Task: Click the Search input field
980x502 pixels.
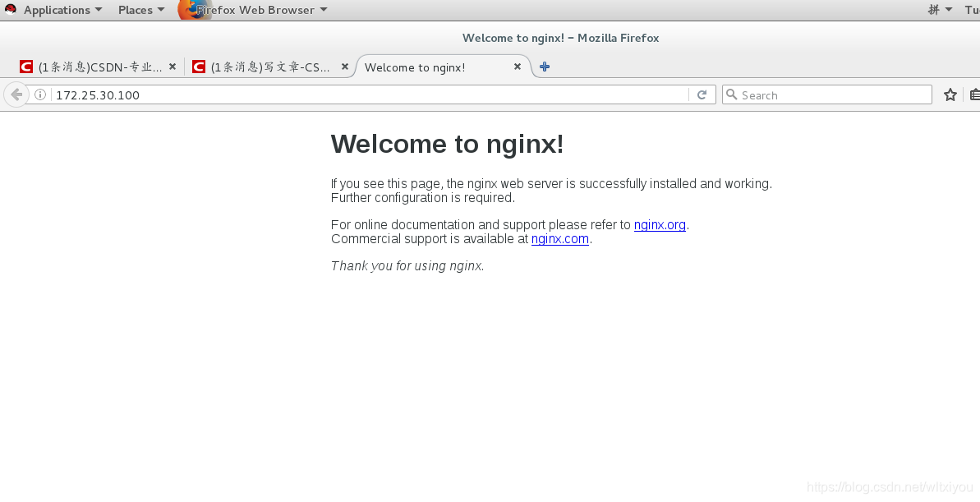Action: (x=827, y=95)
